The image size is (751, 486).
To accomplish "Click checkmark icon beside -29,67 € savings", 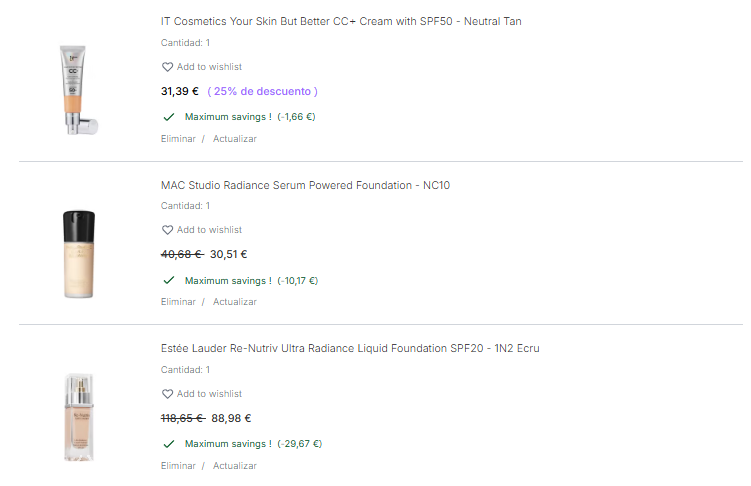I will [x=168, y=444].
